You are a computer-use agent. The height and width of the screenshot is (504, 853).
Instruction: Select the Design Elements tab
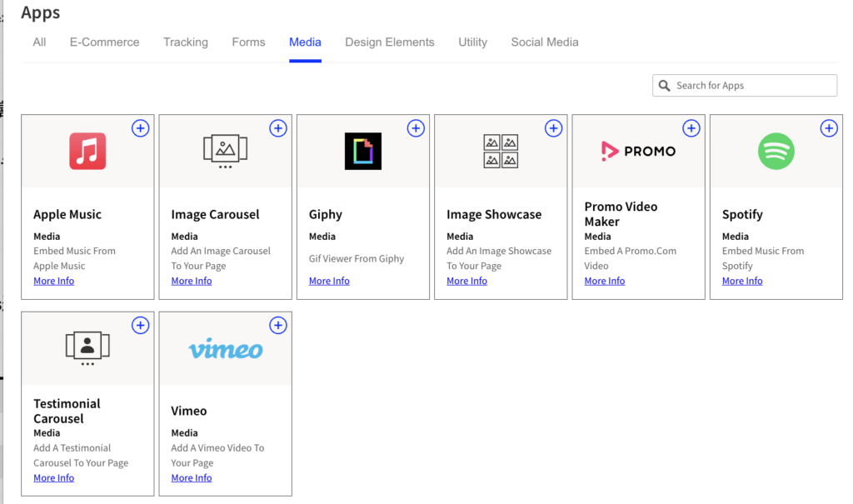coord(389,42)
